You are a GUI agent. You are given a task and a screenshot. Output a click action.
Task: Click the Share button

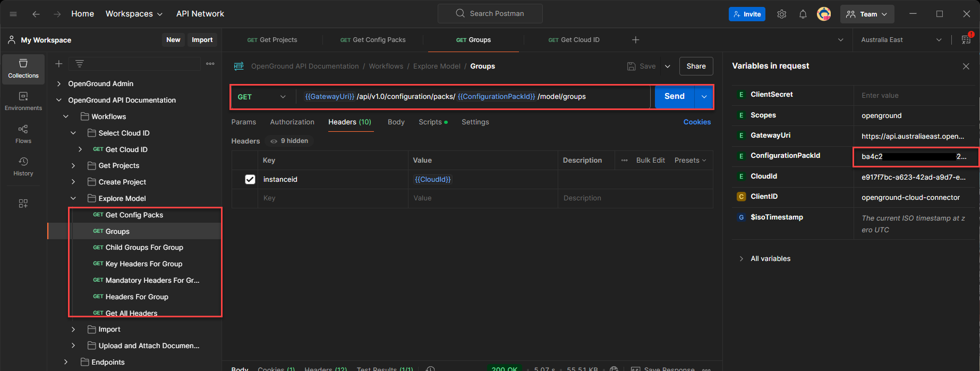(x=696, y=66)
